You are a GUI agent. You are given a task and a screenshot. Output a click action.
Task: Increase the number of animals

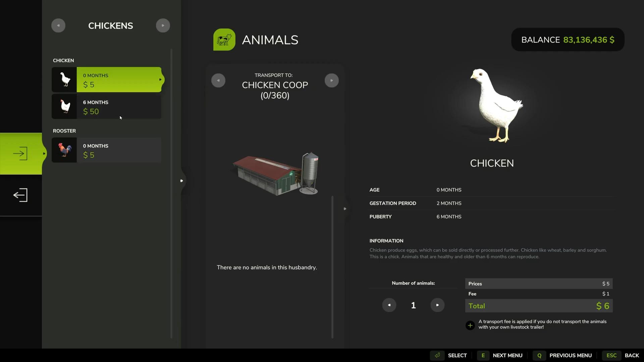point(437,305)
